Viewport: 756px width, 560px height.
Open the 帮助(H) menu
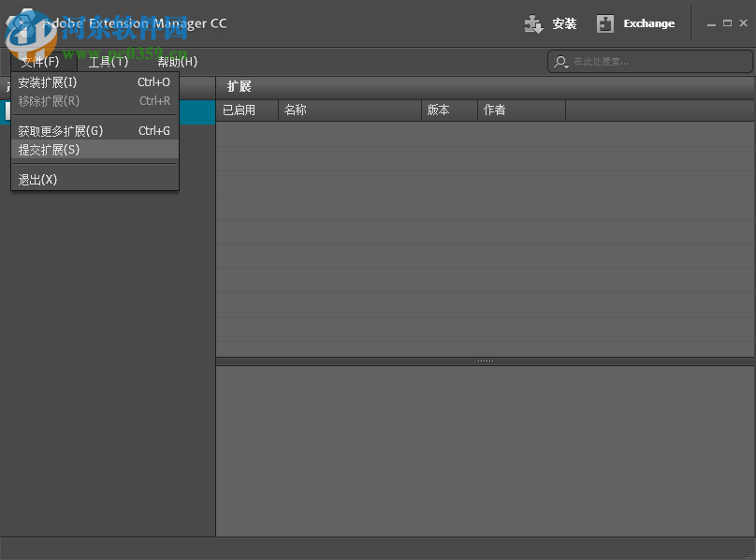click(177, 61)
